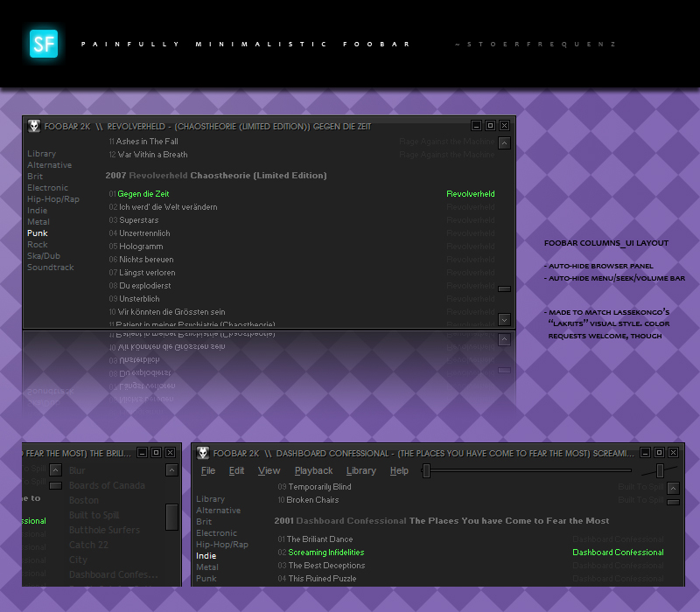Click left scroll-up arrow in small window playlist
The image size is (700, 612).
[55, 470]
